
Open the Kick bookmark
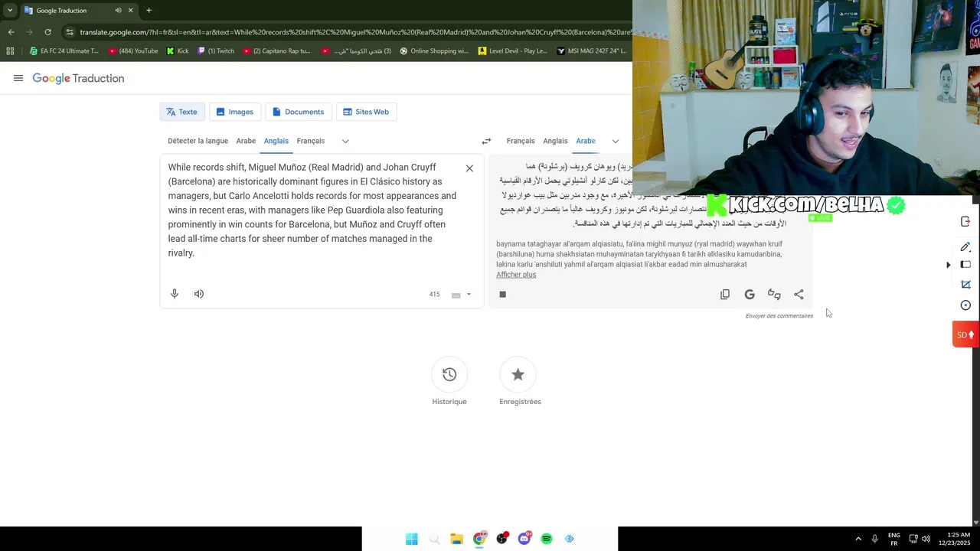(x=178, y=51)
